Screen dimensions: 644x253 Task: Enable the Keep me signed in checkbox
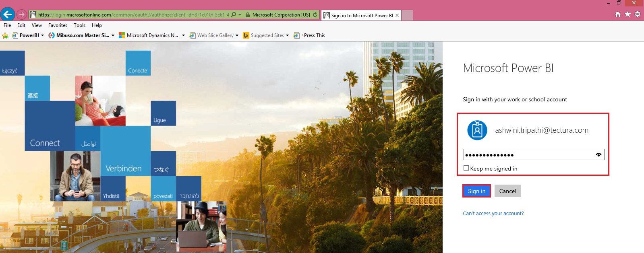coord(466,168)
